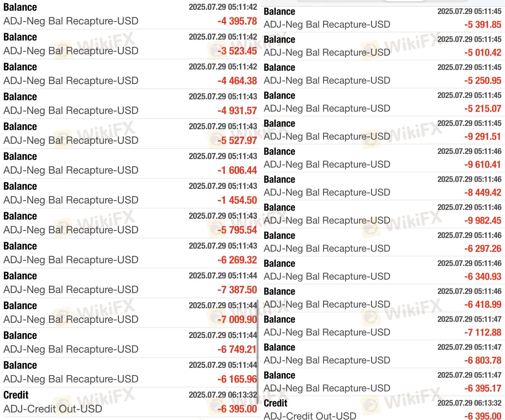The image size is (505, 420).
Task: Open the left ADJ-Credit Out-USD credit row
Action: coord(130,402)
